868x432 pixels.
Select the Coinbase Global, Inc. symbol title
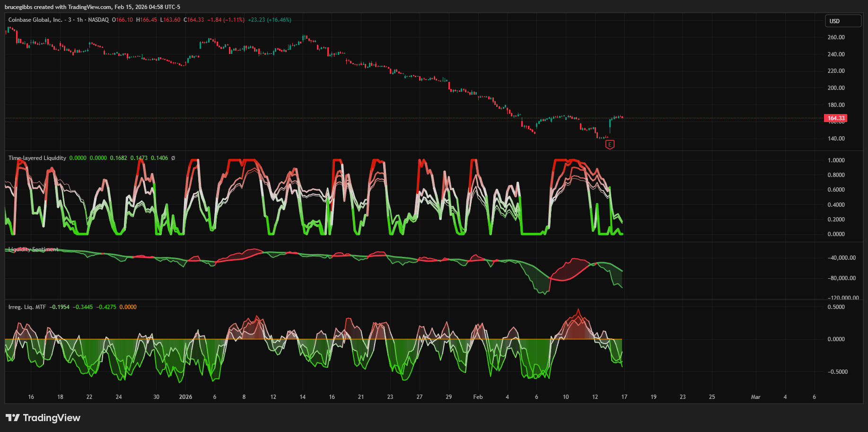pos(35,20)
